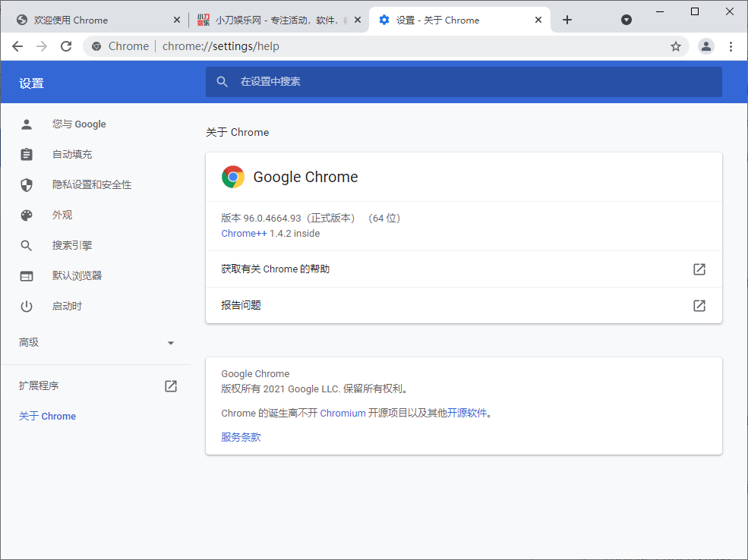
Task: Click the browser back arrow
Action: [x=17, y=46]
